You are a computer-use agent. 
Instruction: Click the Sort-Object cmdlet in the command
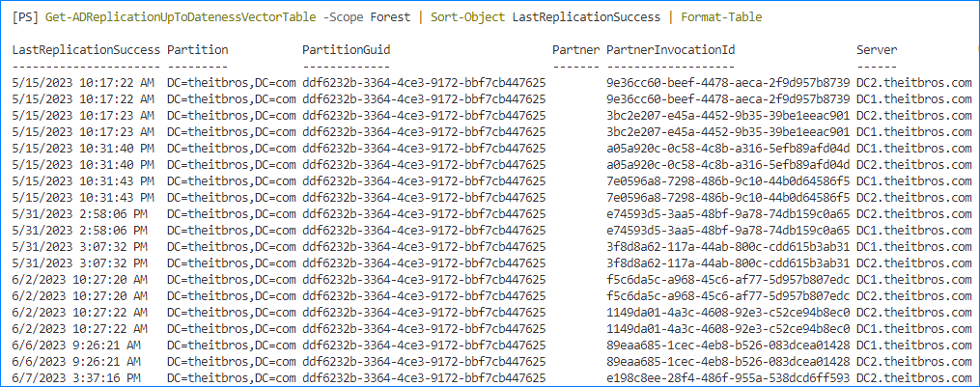[467, 17]
